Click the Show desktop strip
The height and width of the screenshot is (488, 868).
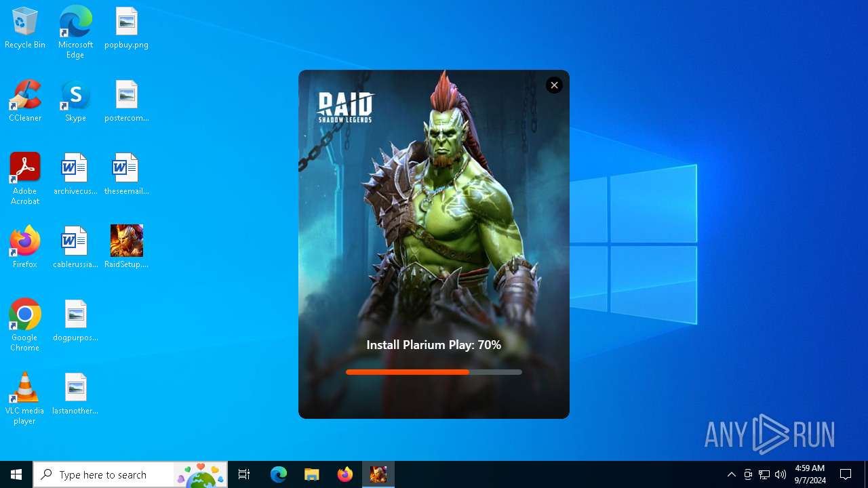coord(866,474)
